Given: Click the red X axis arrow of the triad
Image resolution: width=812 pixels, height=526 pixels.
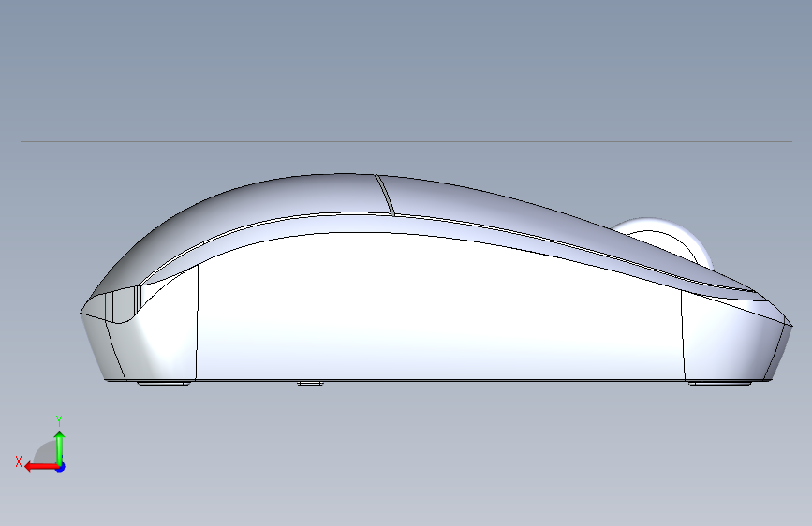Looking at the screenshot, I should pos(41,467).
